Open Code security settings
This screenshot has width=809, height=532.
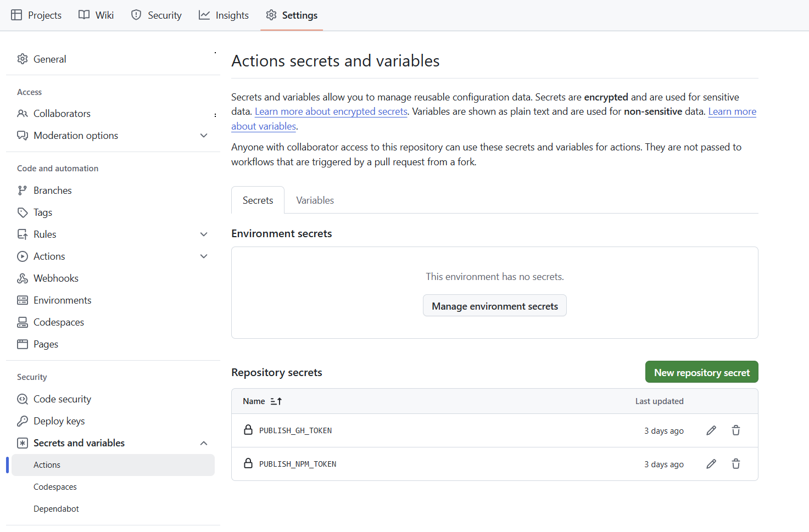click(113, 399)
